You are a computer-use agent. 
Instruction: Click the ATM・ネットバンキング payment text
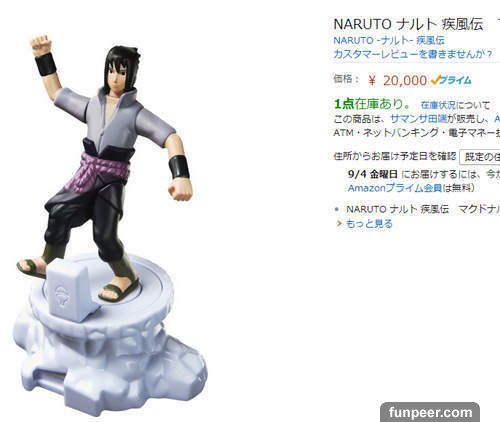pyautogui.click(x=417, y=132)
